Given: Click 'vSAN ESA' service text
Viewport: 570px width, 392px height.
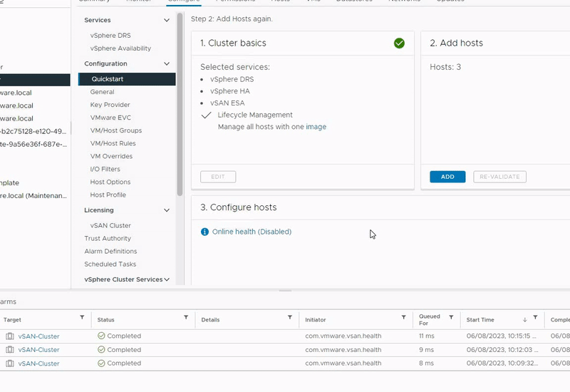Looking at the screenshot, I should tap(227, 103).
